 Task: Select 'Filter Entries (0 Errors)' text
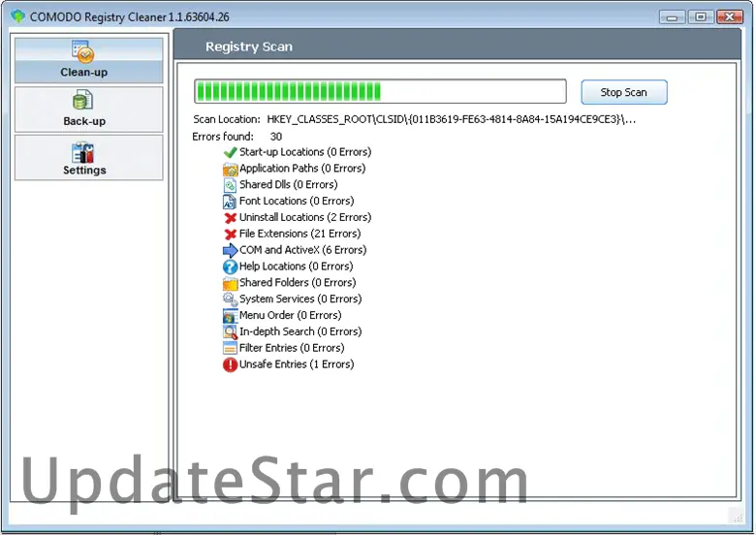(x=292, y=349)
